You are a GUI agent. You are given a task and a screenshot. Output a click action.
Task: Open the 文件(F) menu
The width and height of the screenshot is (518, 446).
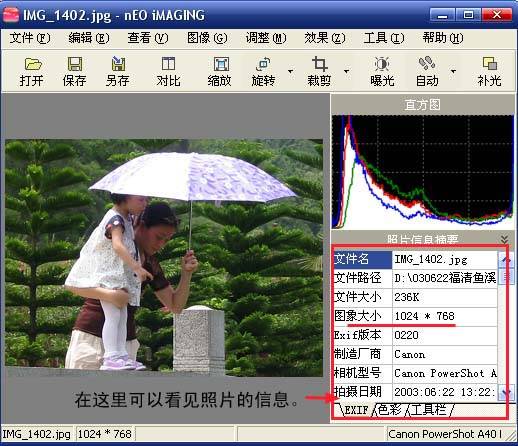click(x=30, y=38)
